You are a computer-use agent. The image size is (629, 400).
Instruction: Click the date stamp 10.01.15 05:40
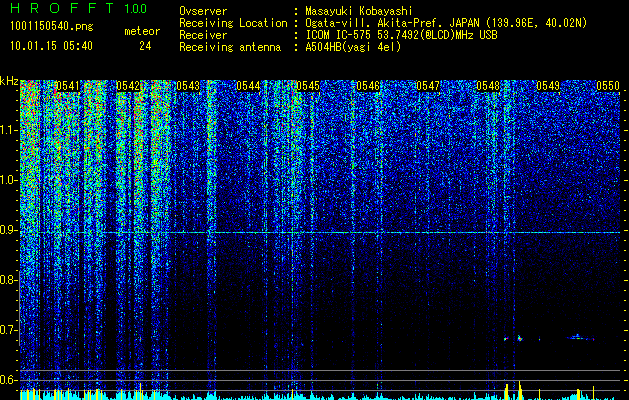click(x=51, y=46)
